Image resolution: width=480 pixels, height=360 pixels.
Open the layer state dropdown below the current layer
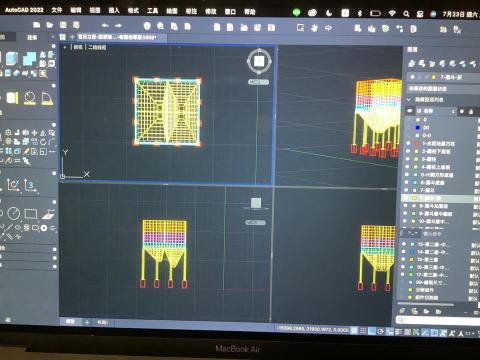[444, 89]
